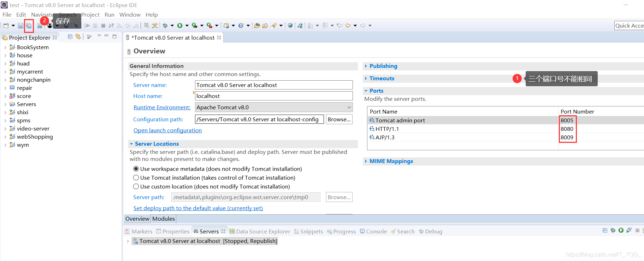Click Set deploy path to default value link
The height and width of the screenshot is (261, 644).
point(198,208)
